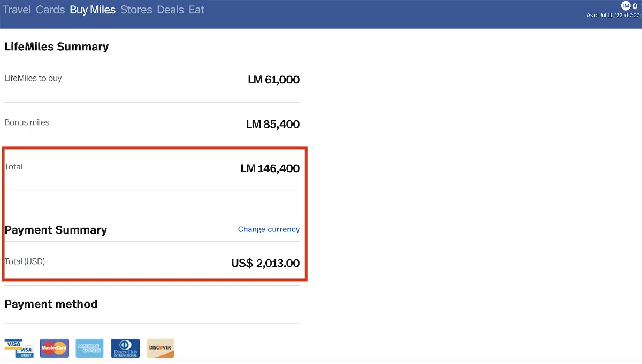Choose the MasterCard payment icon
Viewport: 642px width, 364px height.
coord(54,348)
